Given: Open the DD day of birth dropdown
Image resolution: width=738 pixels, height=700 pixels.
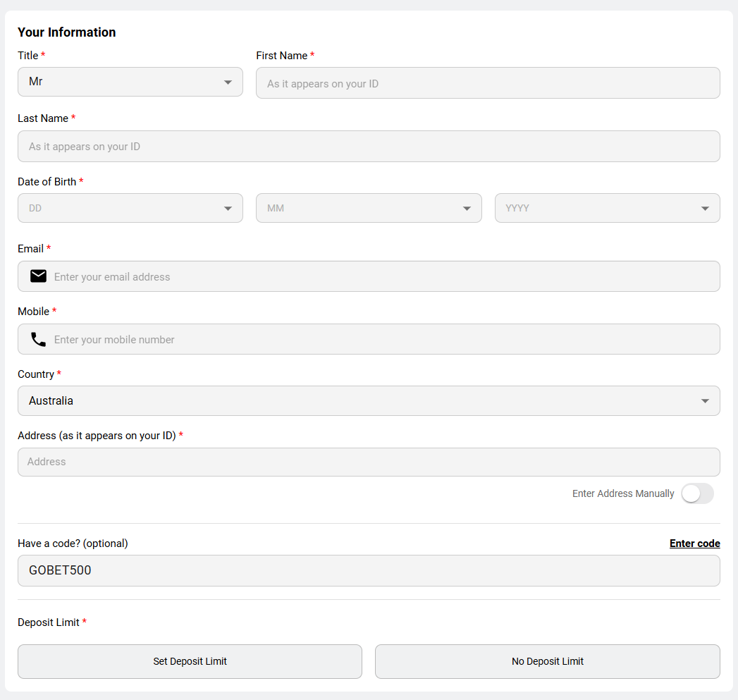Looking at the screenshot, I should tap(130, 208).
